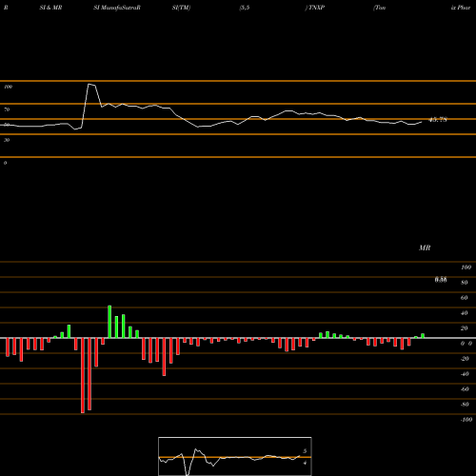Click the MR axis label -100
476x476 pixels.
coord(466,420)
